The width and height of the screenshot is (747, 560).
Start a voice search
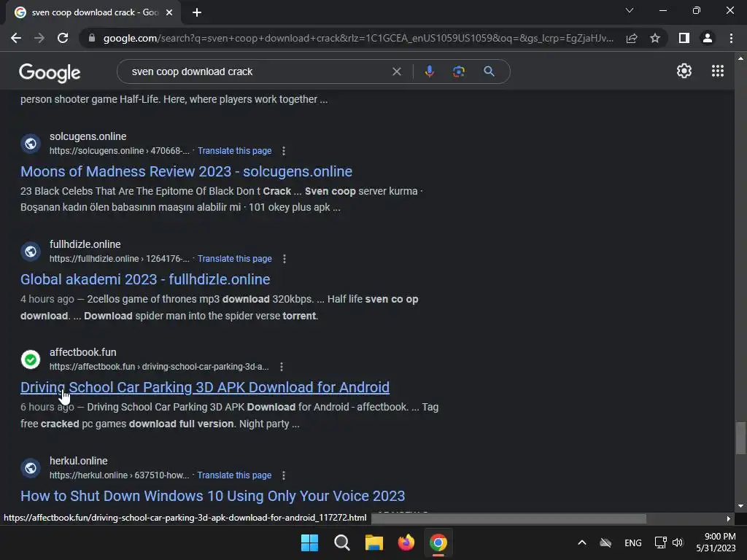(x=429, y=71)
